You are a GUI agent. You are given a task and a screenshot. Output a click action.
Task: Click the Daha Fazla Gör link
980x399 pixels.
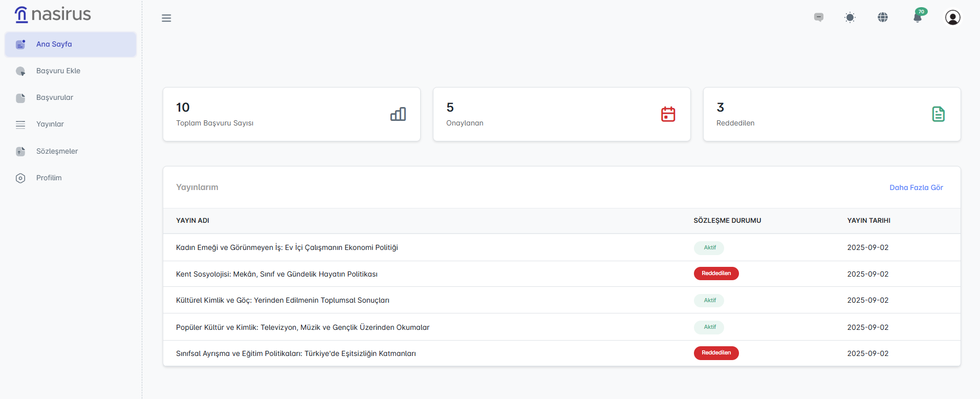(916, 187)
